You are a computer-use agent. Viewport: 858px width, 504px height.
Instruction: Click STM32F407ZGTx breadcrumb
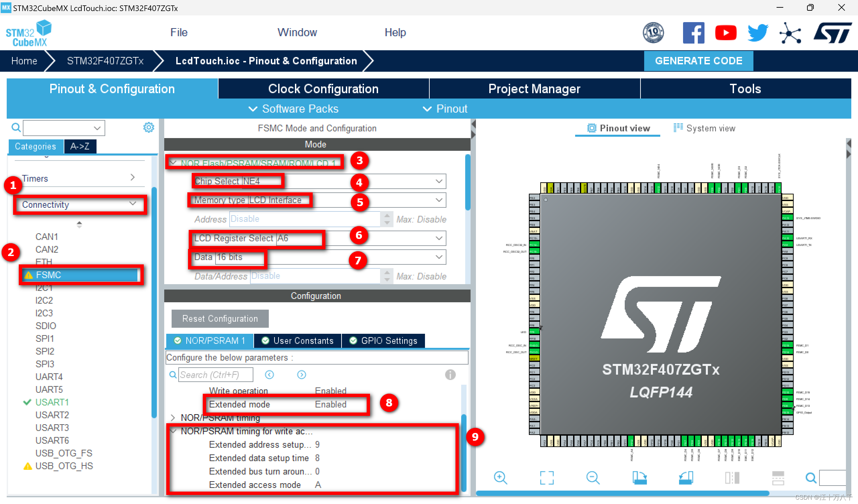click(x=105, y=61)
